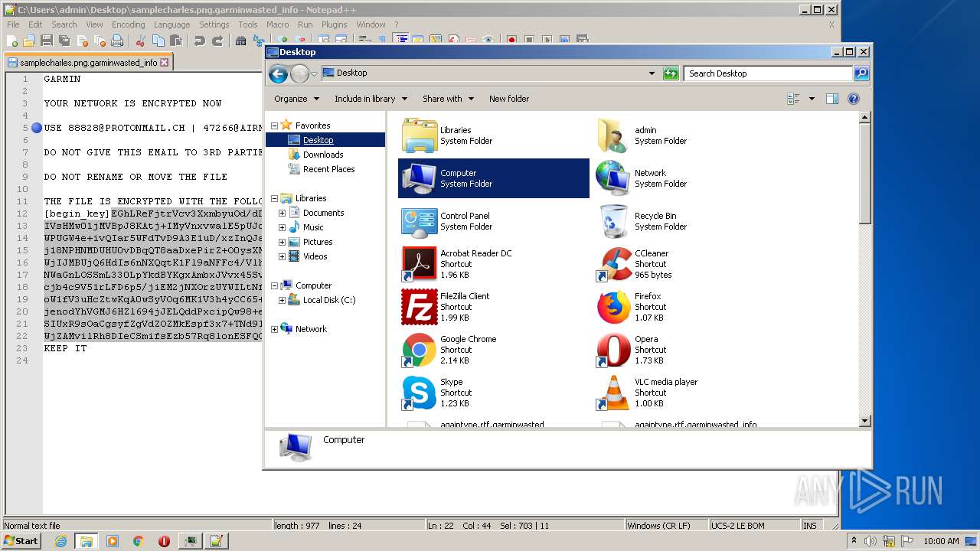Open the Encoding menu in Notepad++
The height and width of the screenshot is (551, 980).
128,24
